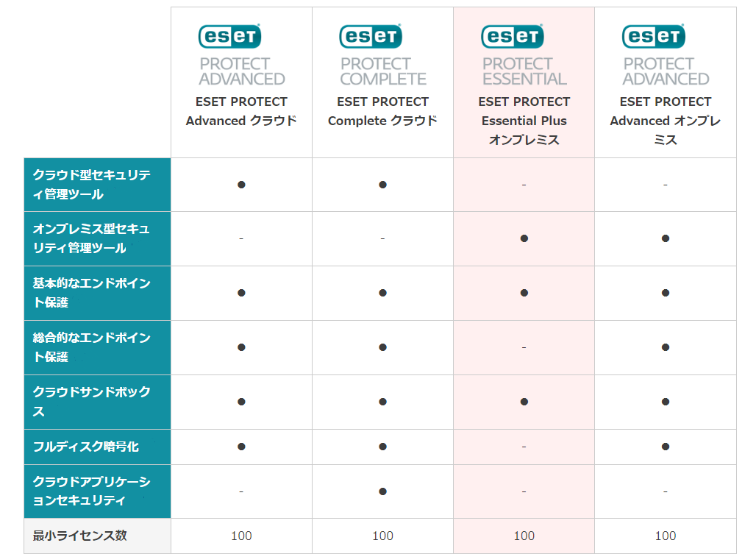Viewport: 756px width, 554px height.
Task: Click the dot for クラウドアプリケーションセキュリティ under Complete クラウド
Action: point(383,491)
